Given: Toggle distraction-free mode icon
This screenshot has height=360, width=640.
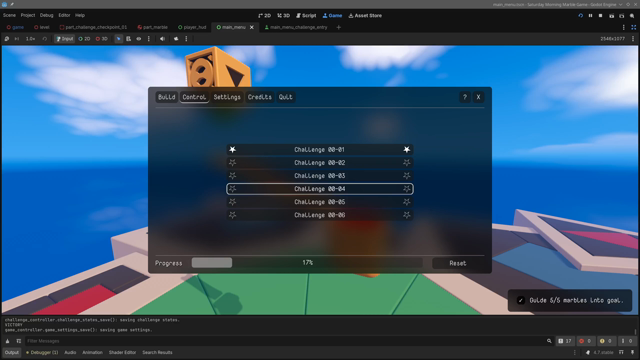Looking at the screenshot, I should [633, 27].
